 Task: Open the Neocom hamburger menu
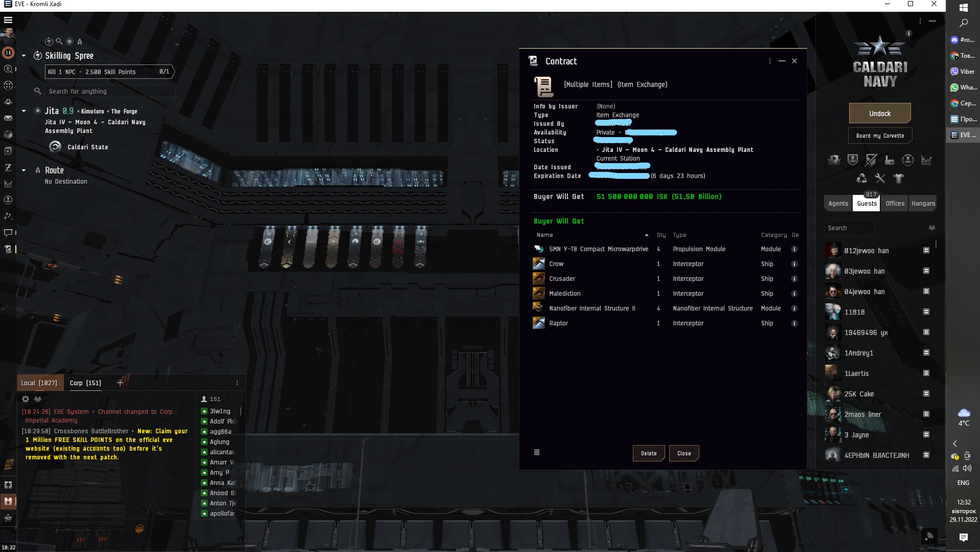8,20
